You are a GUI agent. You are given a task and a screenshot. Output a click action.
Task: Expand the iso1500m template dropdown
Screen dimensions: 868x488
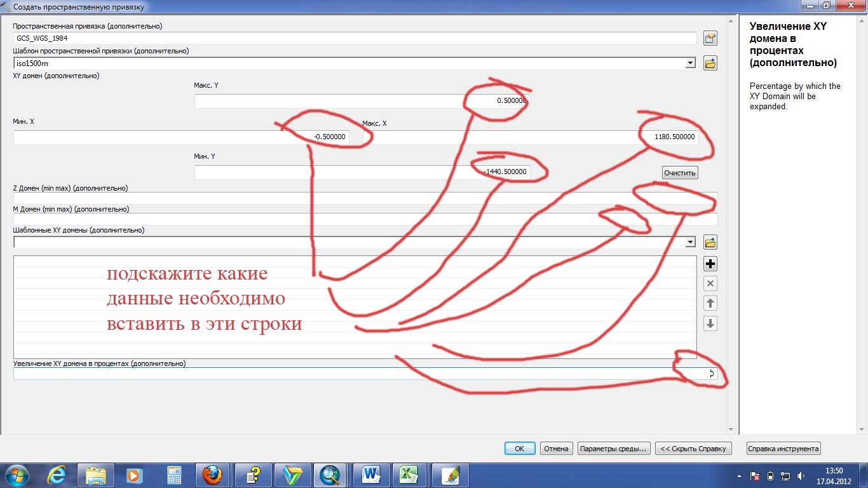click(x=690, y=64)
